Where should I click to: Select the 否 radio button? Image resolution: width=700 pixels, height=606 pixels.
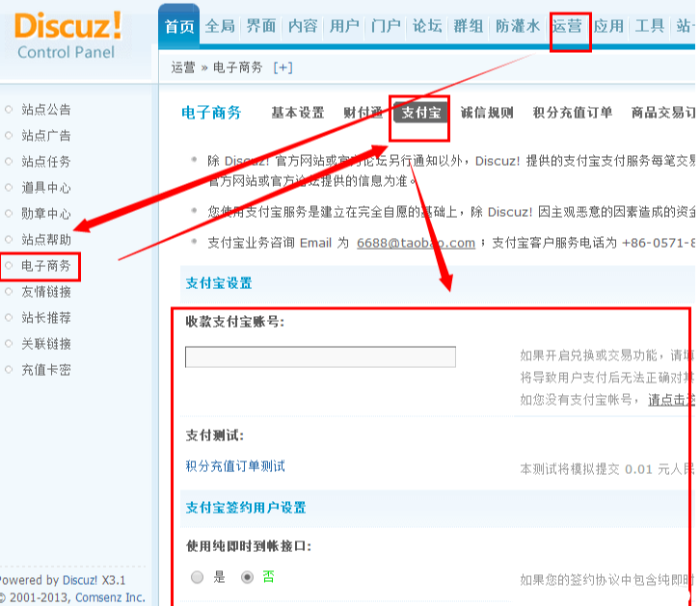[x=248, y=577]
